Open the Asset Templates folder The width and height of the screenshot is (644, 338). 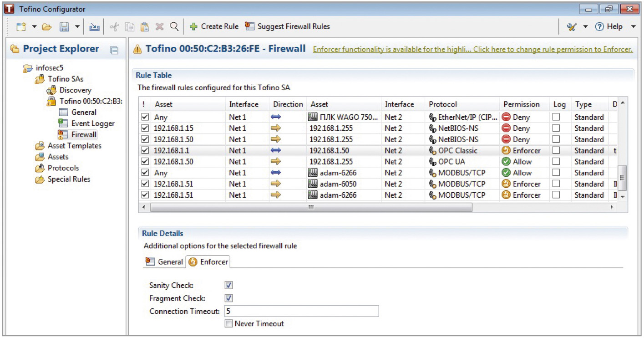point(68,146)
